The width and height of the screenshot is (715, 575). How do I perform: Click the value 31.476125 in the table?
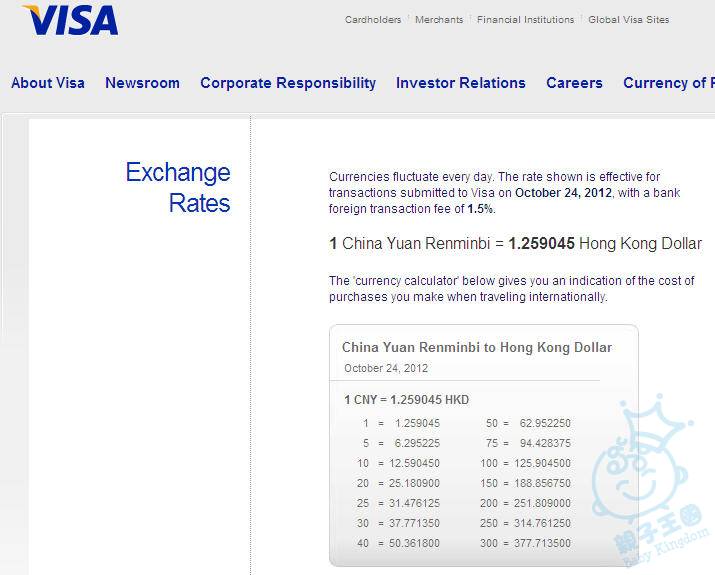point(414,503)
